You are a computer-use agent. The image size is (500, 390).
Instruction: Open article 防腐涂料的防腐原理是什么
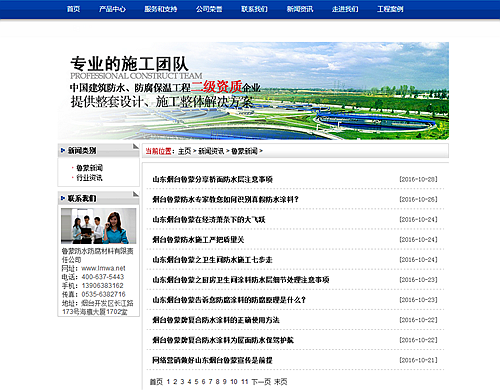coord(229,300)
